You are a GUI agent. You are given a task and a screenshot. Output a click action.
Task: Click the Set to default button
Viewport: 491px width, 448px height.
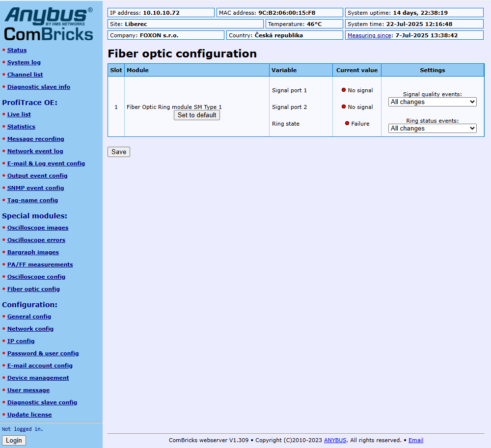(x=197, y=115)
